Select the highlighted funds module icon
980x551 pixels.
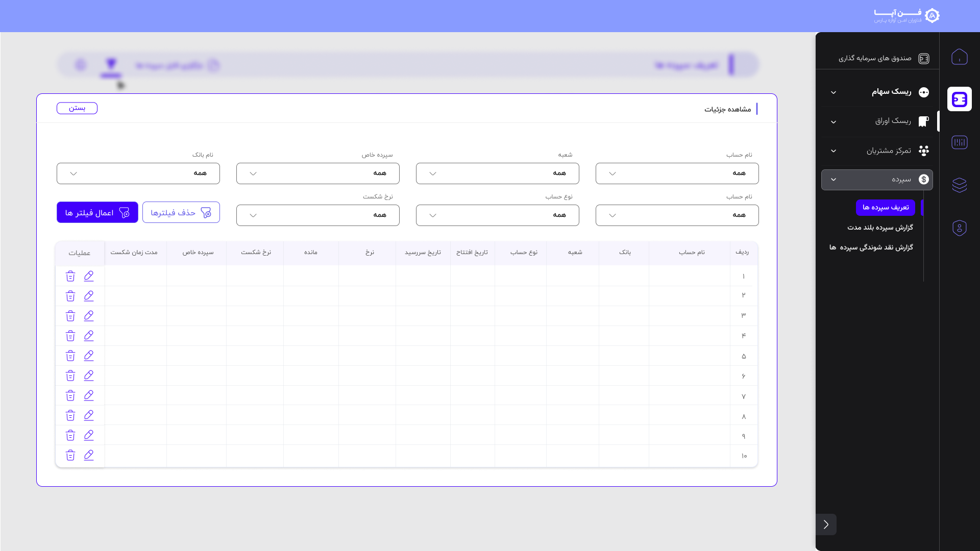(x=959, y=99)
